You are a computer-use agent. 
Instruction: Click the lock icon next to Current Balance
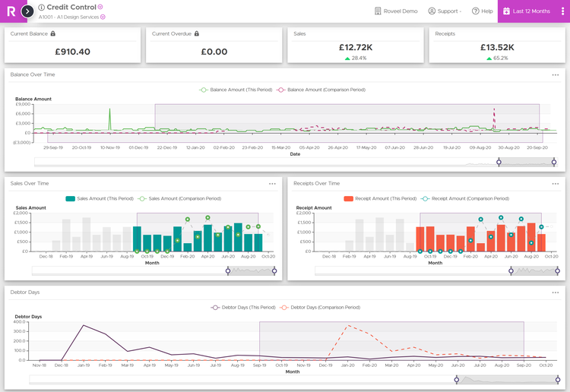(52, 33)
